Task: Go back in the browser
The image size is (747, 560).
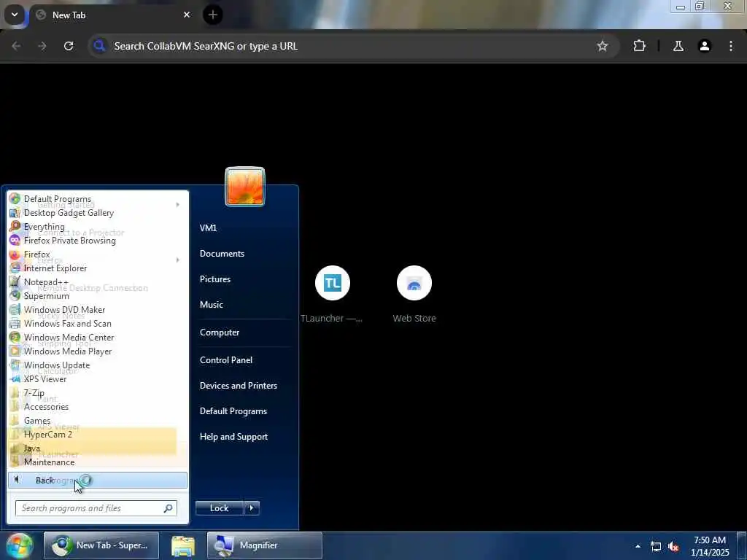Action: (16, 46)
